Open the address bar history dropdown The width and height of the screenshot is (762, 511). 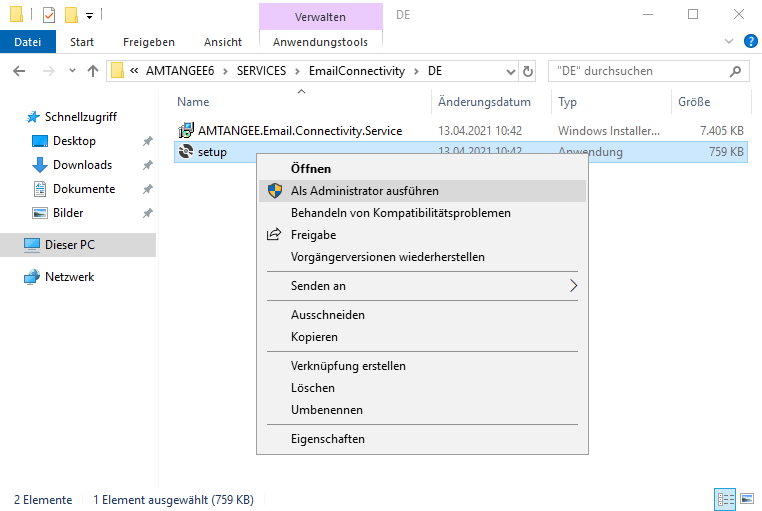click(x=510, y=72)
